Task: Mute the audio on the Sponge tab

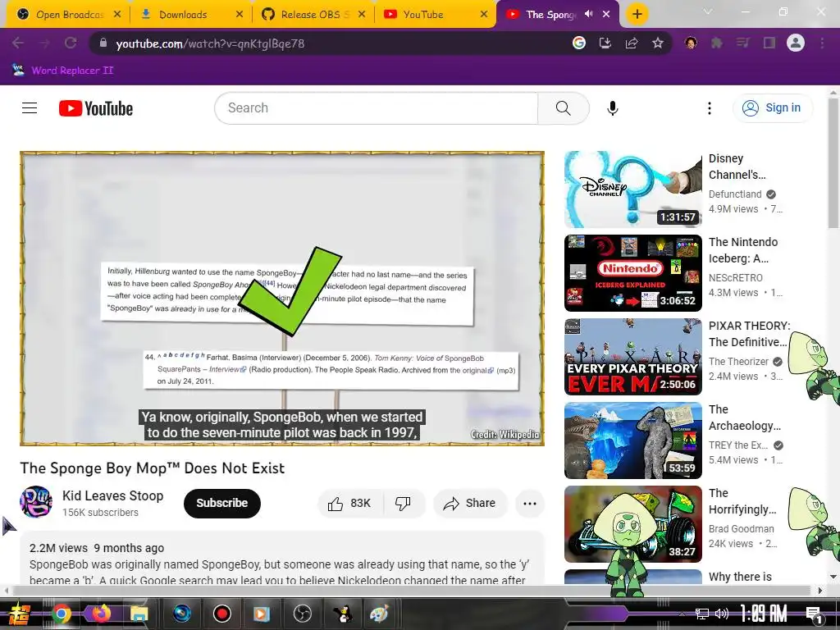Action: pos(589,15)
